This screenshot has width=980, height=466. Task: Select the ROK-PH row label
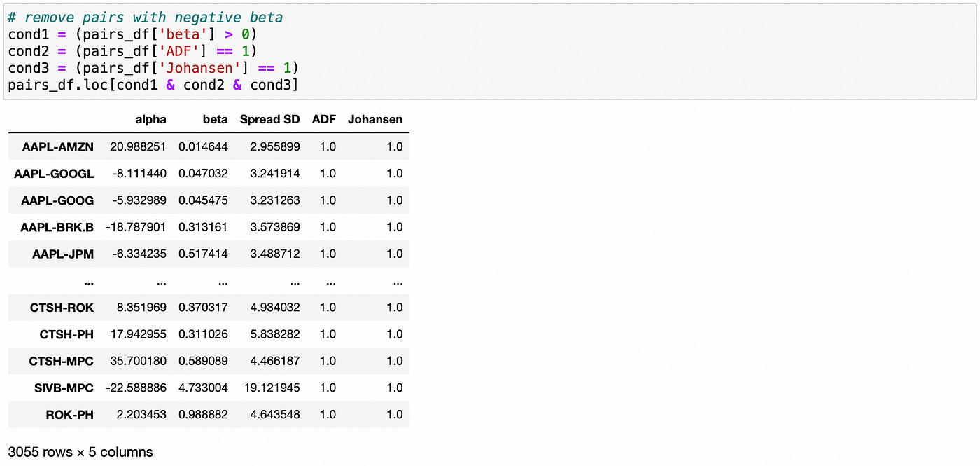[x=70, y=414]
